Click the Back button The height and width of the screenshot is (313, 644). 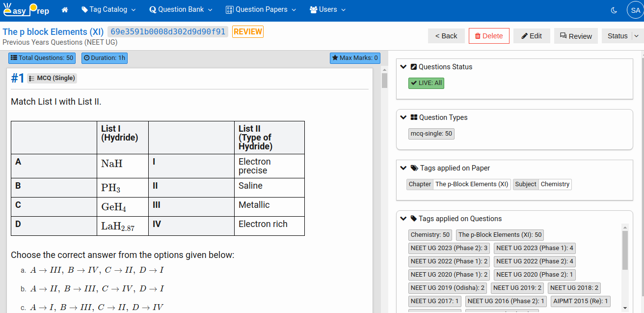click(x=446, y=36)
